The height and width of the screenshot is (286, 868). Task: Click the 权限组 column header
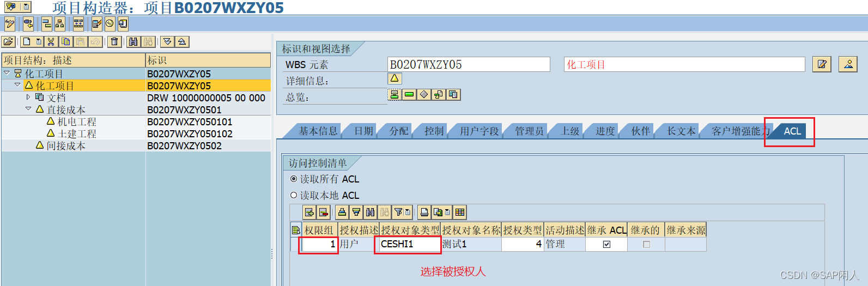320,230
